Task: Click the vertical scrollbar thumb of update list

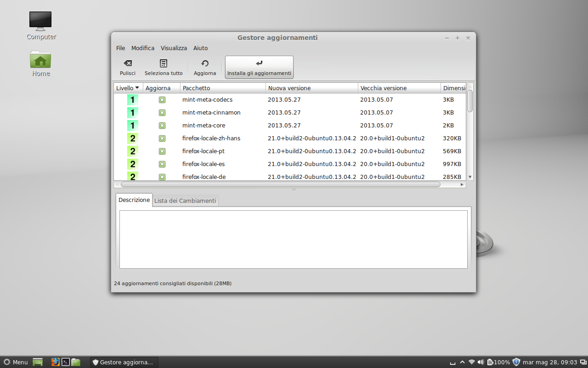Action: pyautogui.click(x=470, y=101)
